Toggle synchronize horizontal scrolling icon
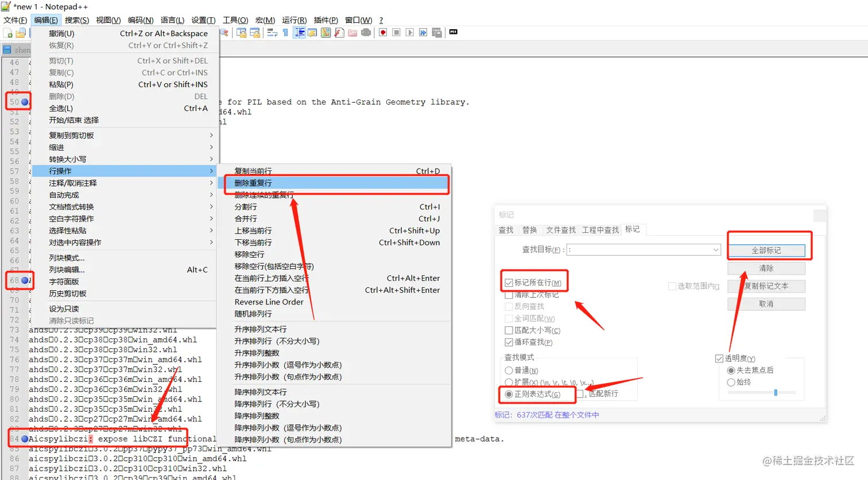 [x=255, y=33]
